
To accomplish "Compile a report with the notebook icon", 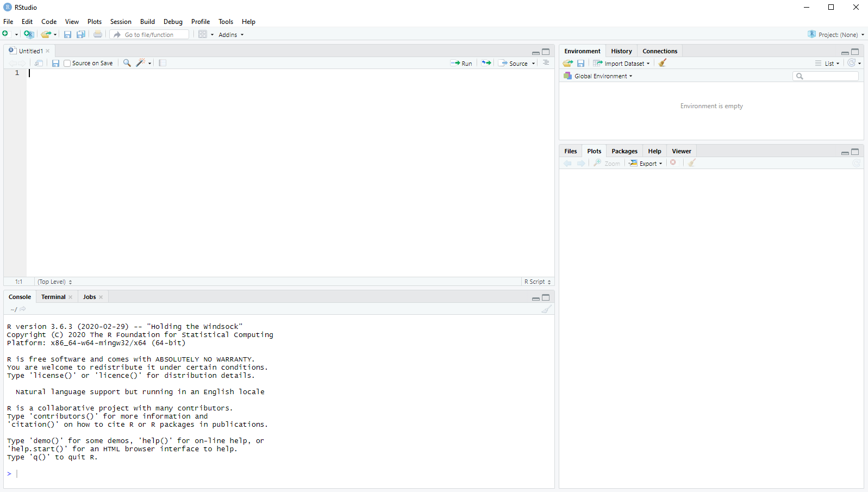I will pyautogui.click(x=163, y=63).
